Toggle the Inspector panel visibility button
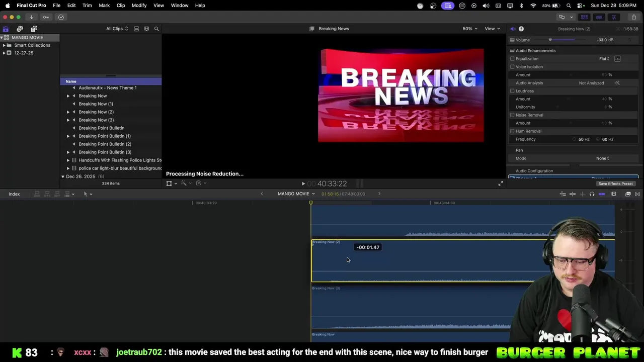644x362 pixels. (613, 17)
